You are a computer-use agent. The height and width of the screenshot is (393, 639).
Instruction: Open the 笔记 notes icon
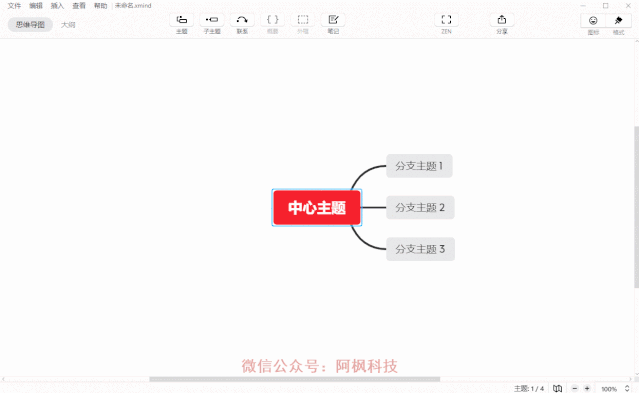(333, 20)
